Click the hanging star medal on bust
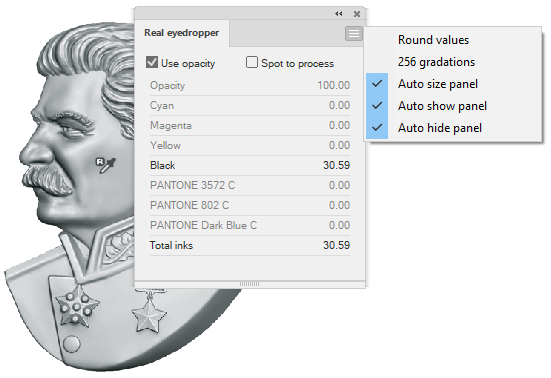This screenshot has height=378, width=551. tap(149, 315)
